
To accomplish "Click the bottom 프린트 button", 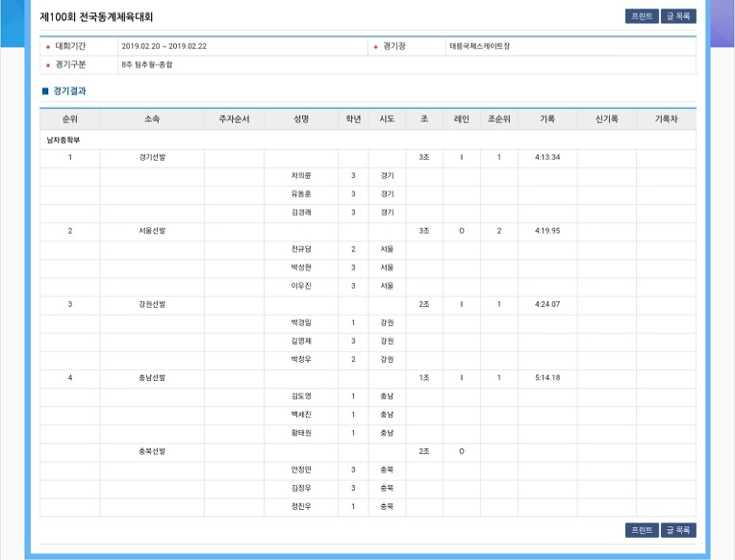I will pyautogui.click(x=642, y=530).
